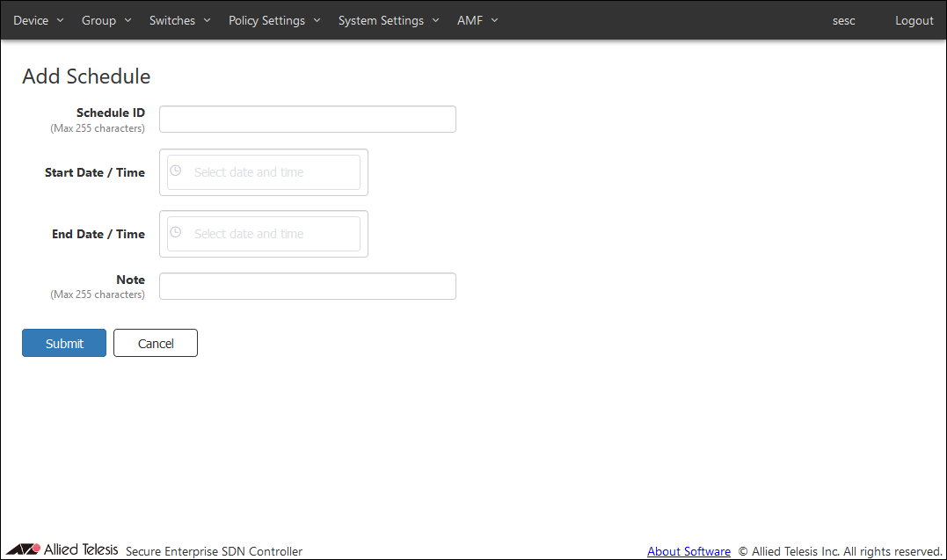Viewport: 947px width, 560px height.
Task: Open the About Software link
Action: pyautogui.click(x=688, y=551)
